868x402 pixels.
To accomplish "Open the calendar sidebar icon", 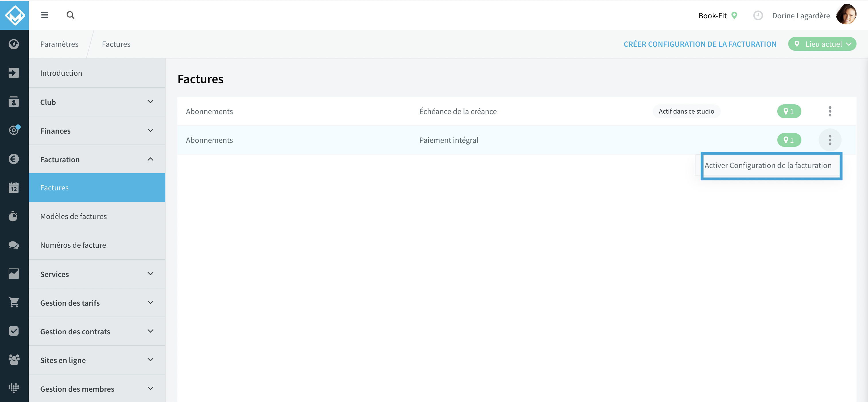I will pyautogui.click(x=14, y=188).
